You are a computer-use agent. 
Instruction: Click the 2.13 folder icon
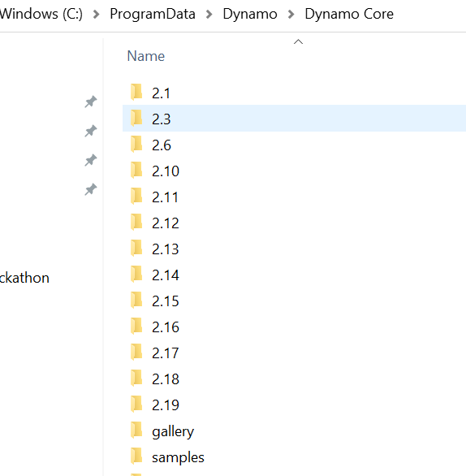click(136, 248)
